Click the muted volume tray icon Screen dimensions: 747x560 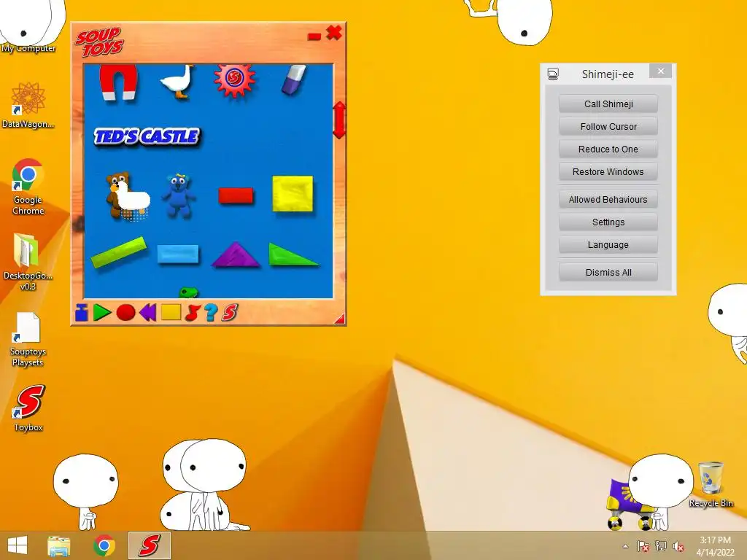click(x=678, y=547)
